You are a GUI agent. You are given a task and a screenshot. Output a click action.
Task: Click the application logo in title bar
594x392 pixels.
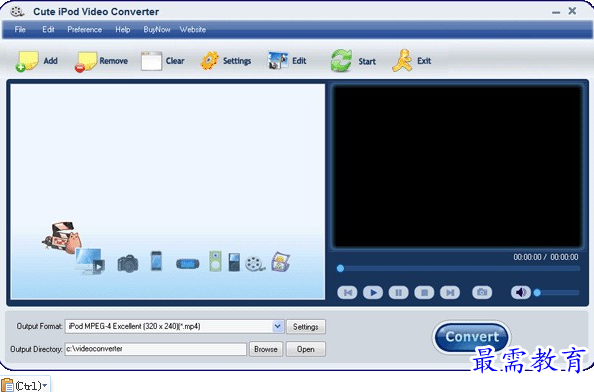17,12
